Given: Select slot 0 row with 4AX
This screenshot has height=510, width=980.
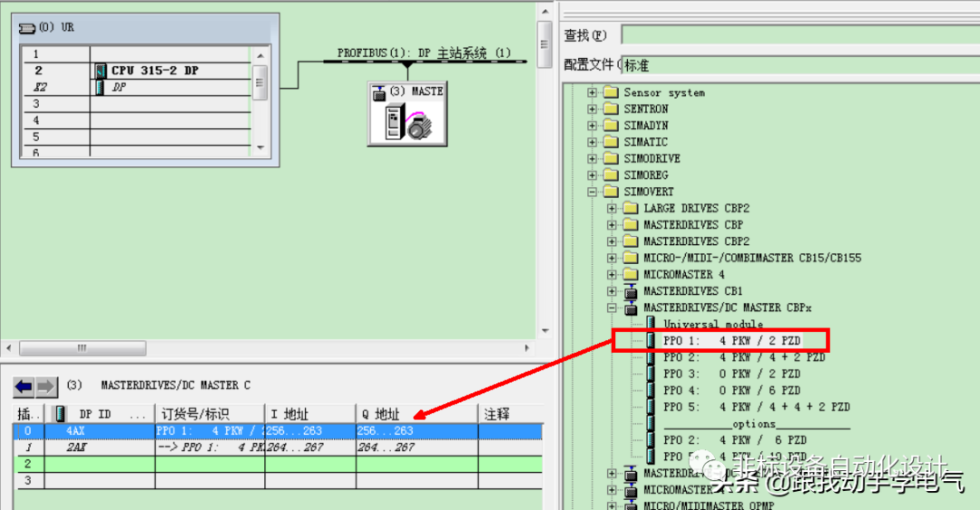Looking at the screenshot, I should click(x=279, y=431).
